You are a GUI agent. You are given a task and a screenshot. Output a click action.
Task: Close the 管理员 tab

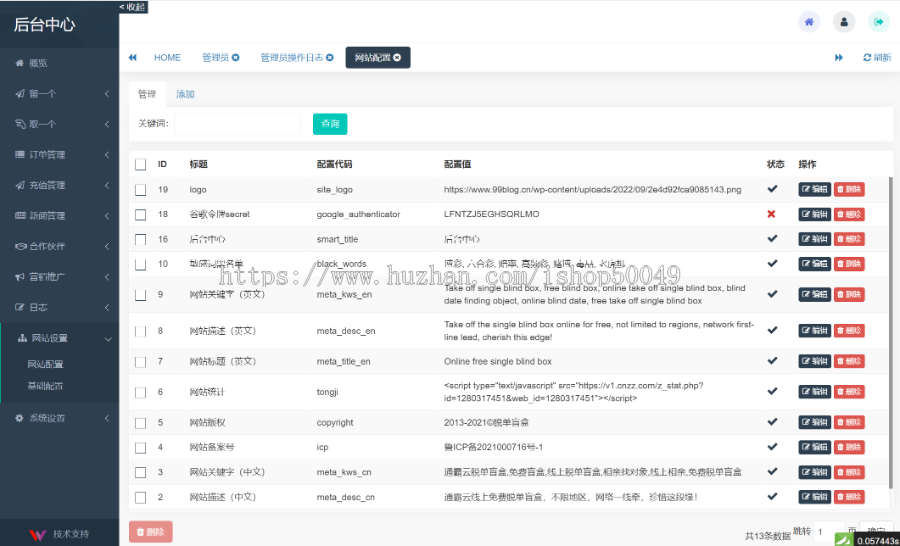tap(235, 57)
